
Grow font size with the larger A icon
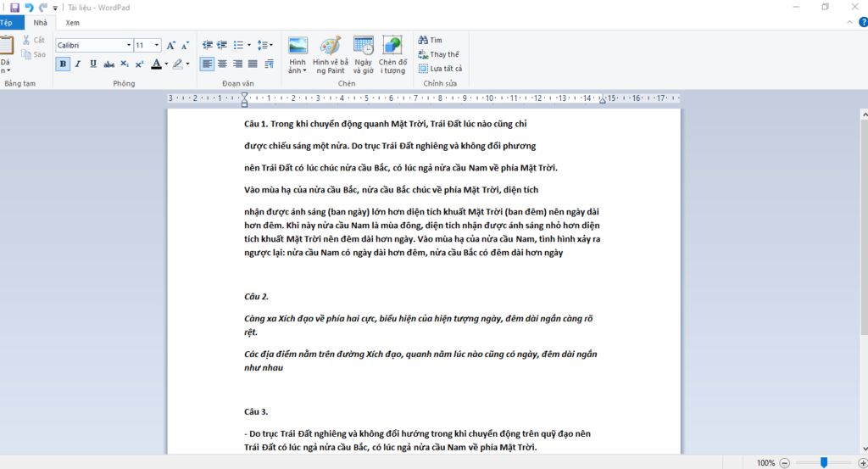[171, 46]
